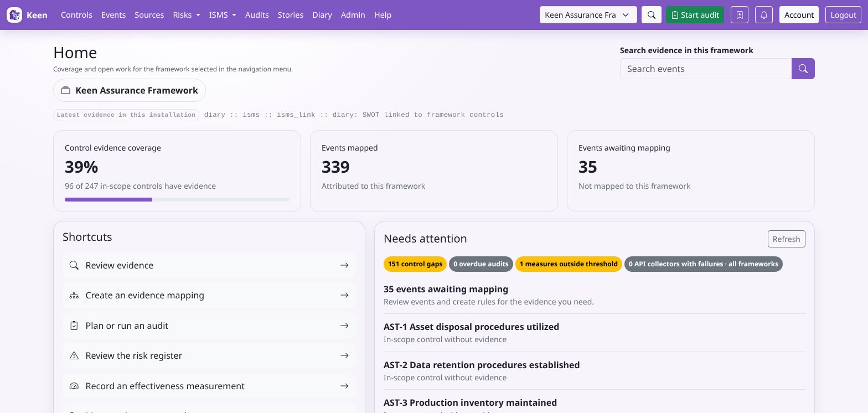The width and height of the screenshot is (868, 413).
Task: Click the arrow beside Plan or run an audit
Action: tap(344, 326)
